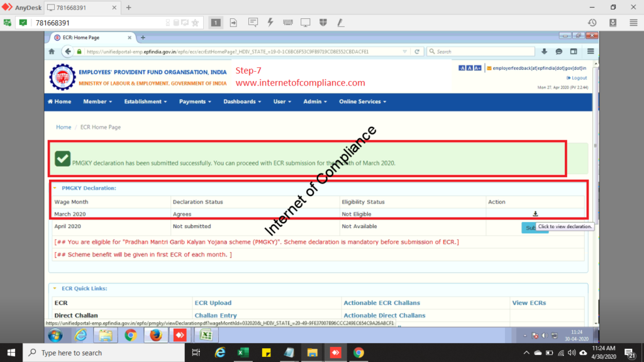Collapse ECR Quick Links section
Screen dimensions: 644x362
(x=55, y=288)
